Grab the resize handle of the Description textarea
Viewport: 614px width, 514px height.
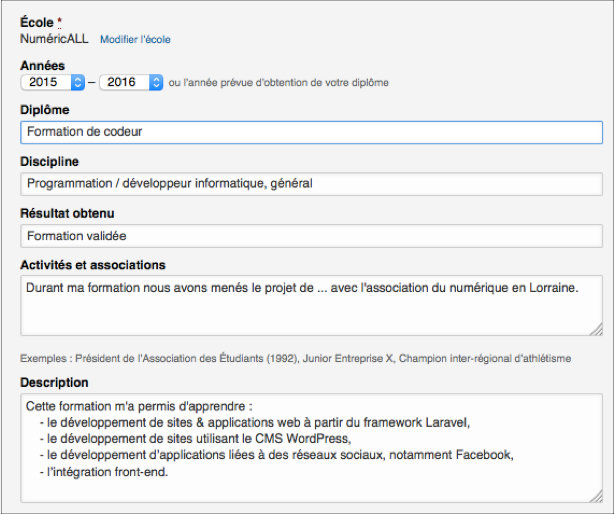[x=596, y=496]
